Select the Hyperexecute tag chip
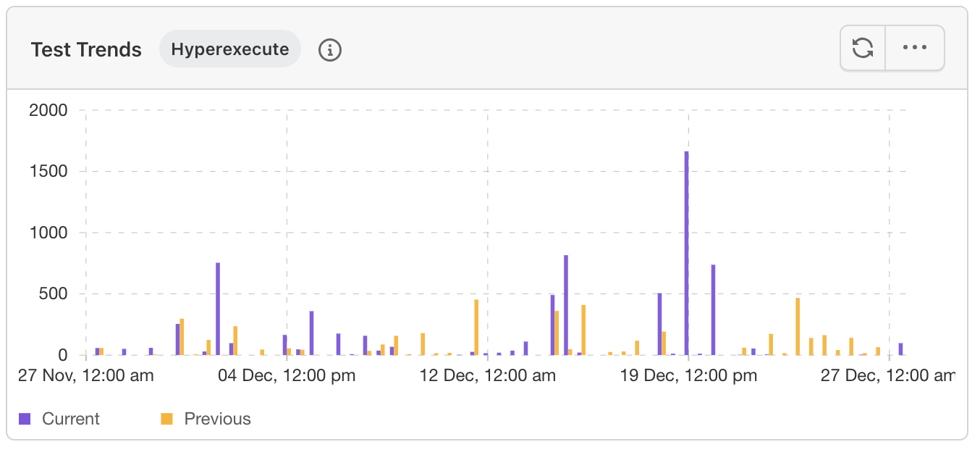Image resolution: width=980 pixels, height=455 pixels. 229,49
